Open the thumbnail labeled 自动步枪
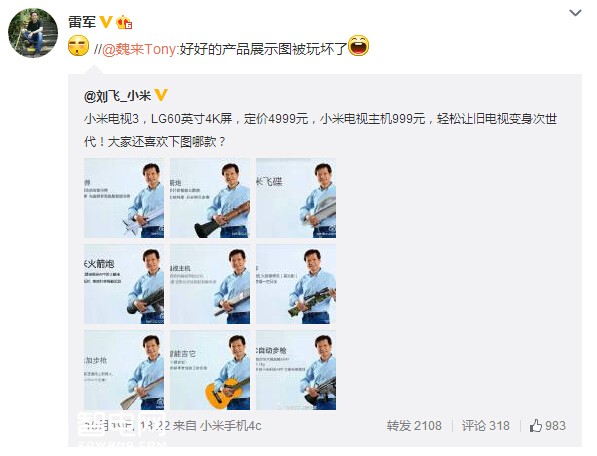The height and width of the screenshot is (456, 597). (x=296, y=370)
